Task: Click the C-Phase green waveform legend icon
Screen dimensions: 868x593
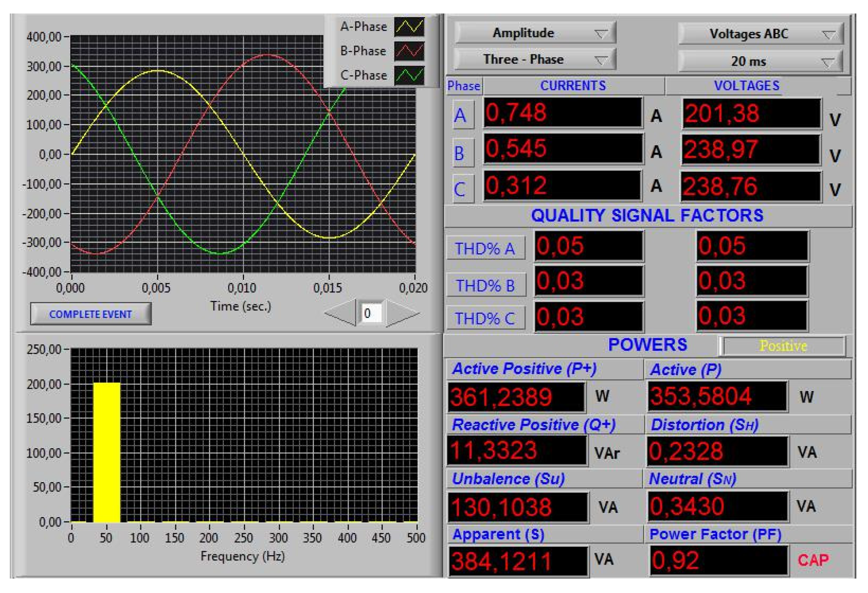Action: click(409, 75)
